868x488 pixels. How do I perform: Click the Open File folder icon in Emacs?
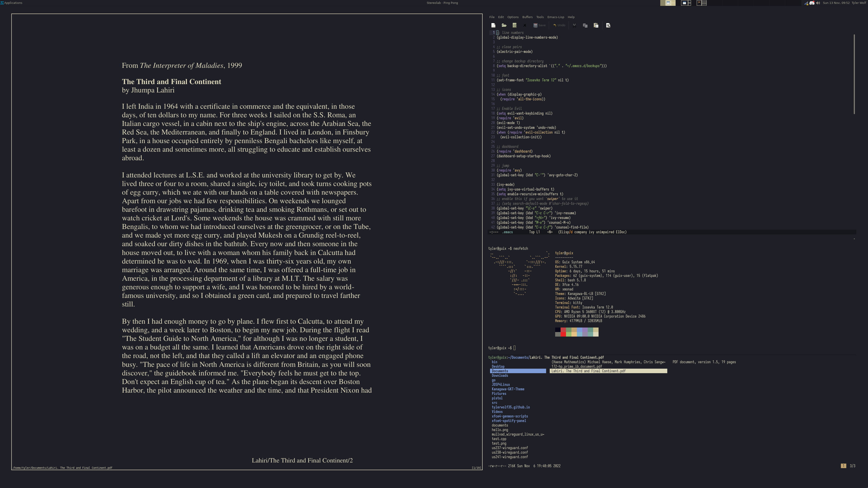coord(504,25)
